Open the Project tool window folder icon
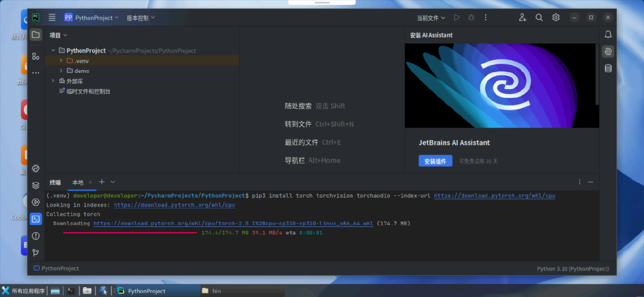 coord(36,35)
